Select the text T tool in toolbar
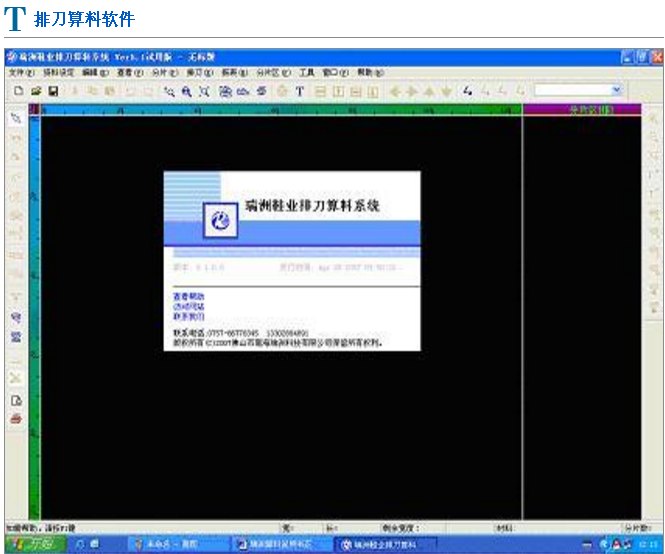 [x=299, y=91]
